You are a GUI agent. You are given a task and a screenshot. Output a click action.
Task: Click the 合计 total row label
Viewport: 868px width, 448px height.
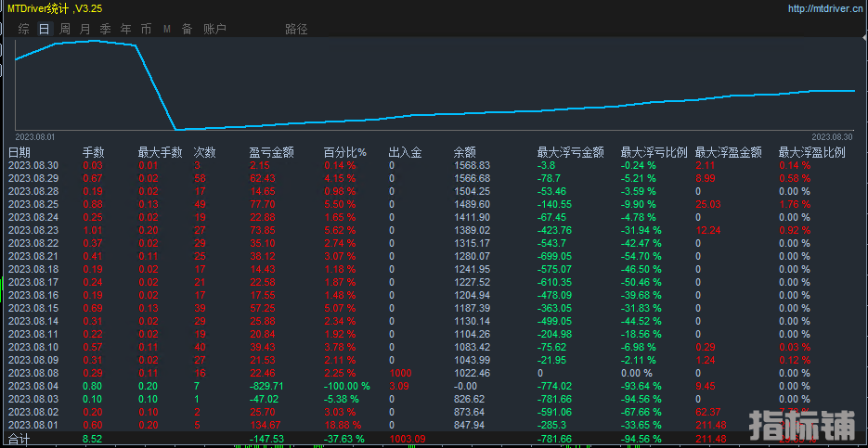19,438
